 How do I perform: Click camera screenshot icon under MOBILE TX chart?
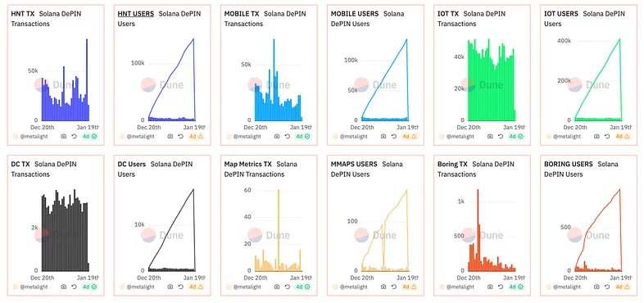tap(277, 136)
